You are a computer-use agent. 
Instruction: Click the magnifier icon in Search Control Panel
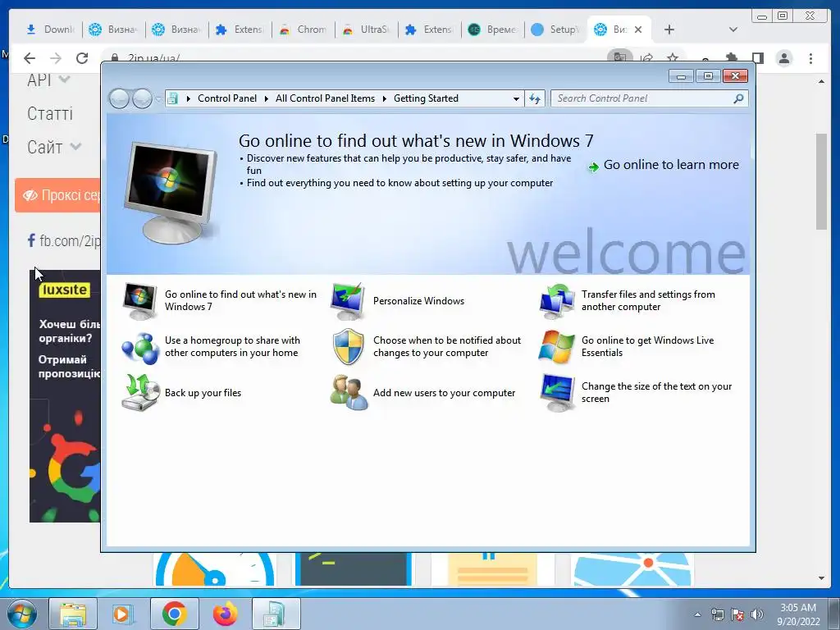tap(738, 98)
